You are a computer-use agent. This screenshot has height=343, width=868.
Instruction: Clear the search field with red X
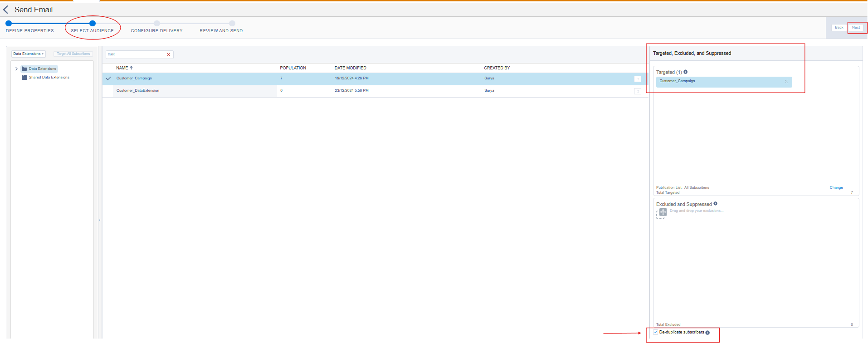[168, 54]
